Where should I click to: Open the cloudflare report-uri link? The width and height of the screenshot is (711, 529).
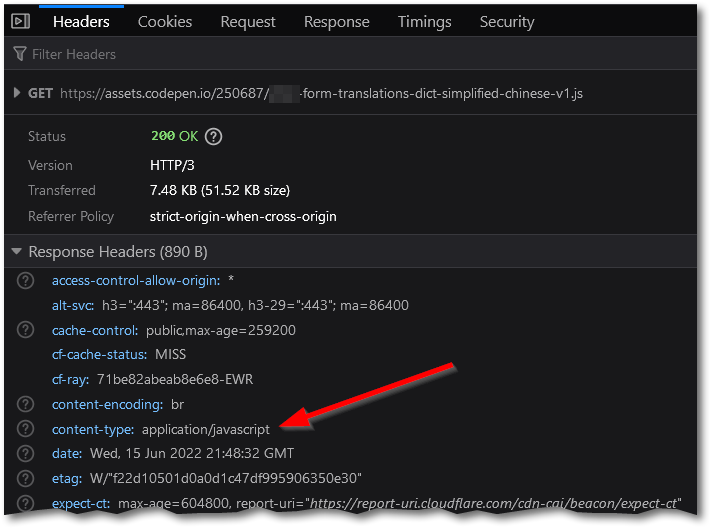pyautogui.click(x=496, y=503)
